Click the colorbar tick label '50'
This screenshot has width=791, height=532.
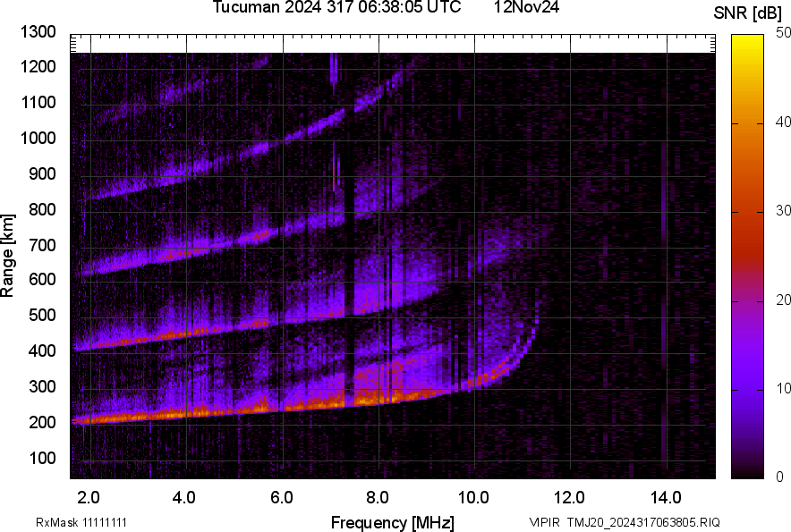click(782, 33)
